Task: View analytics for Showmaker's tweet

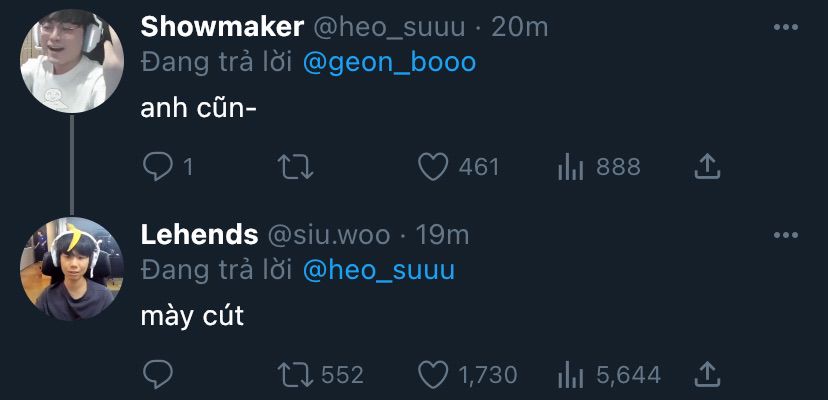Action: pyautogui.click(x=570, y=166)
